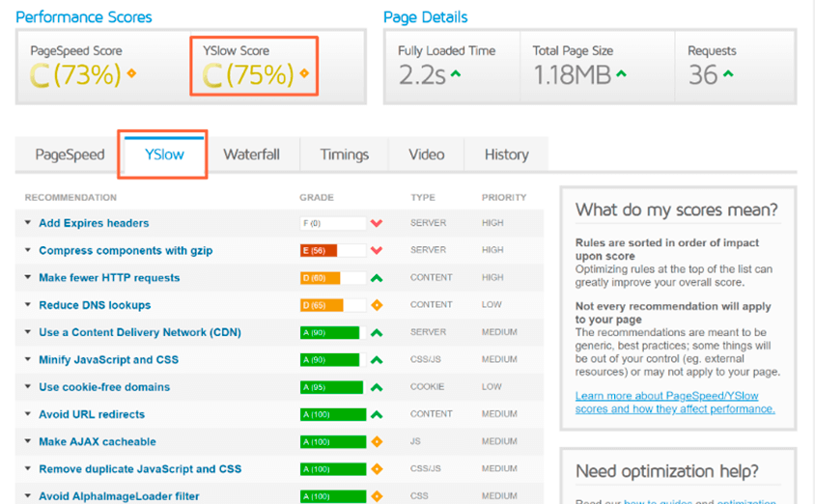Expand Compress components with gzip row
The height and width of the screenshot is (504, 815).
coord(28,250)
